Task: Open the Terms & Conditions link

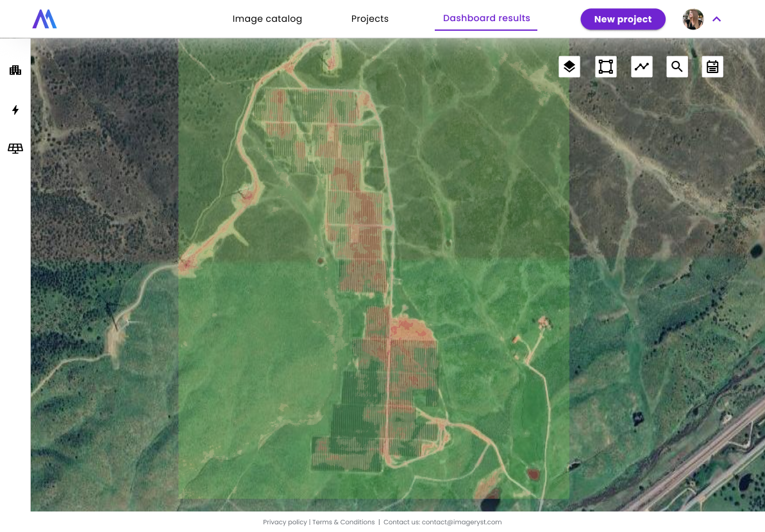Action: [344, 522]
